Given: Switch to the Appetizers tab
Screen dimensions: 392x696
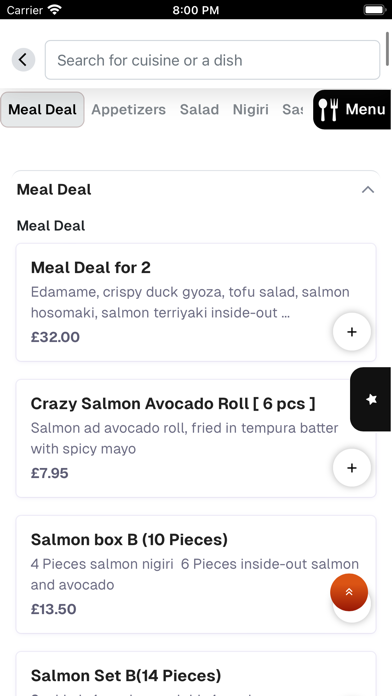Looking at the screenshot, I should point(128,109).
